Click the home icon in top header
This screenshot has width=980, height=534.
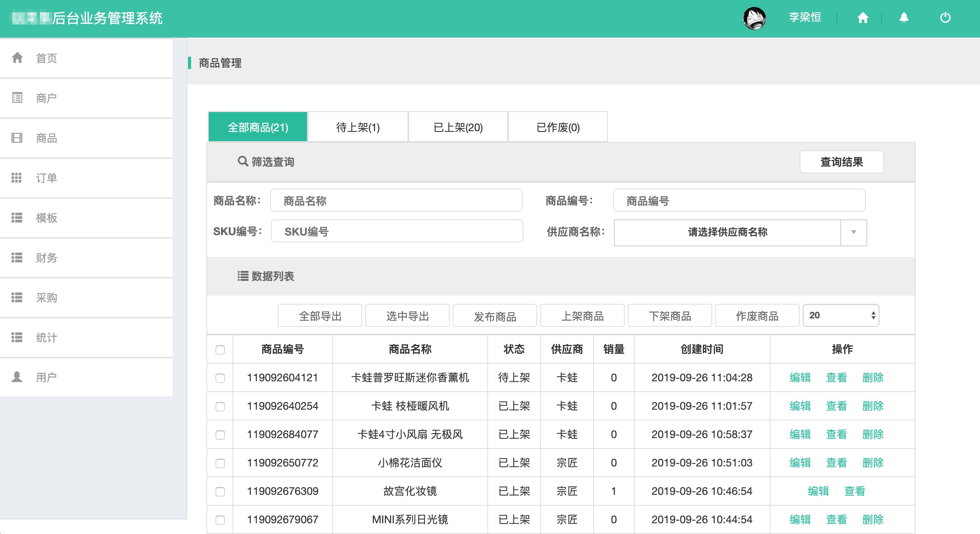click(863, 18)
